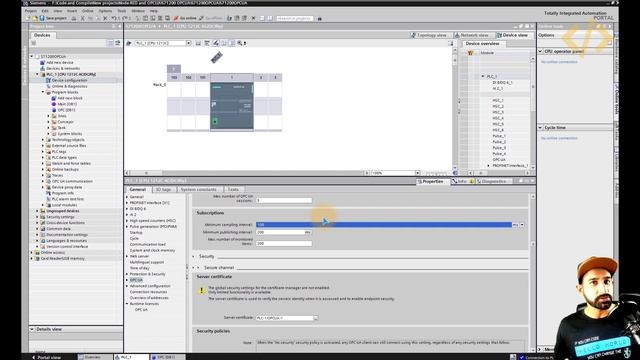
Task: Click the search in project input field
Action: click(295, 18)
